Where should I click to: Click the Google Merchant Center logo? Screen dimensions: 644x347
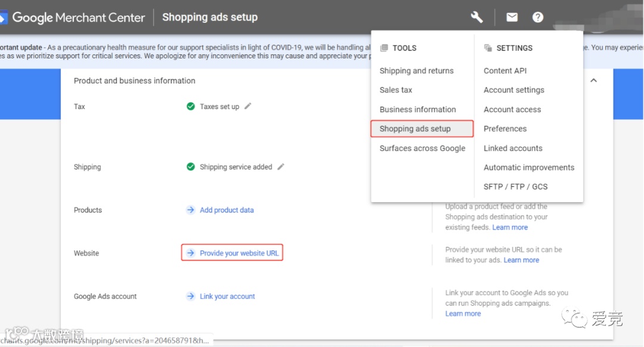tap(73, 17)
